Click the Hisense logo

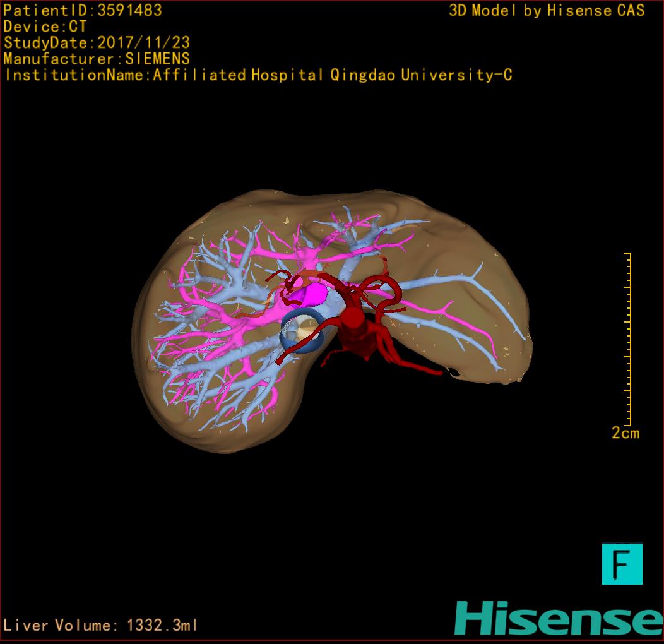pyautogui.click(x=558, y=617)
